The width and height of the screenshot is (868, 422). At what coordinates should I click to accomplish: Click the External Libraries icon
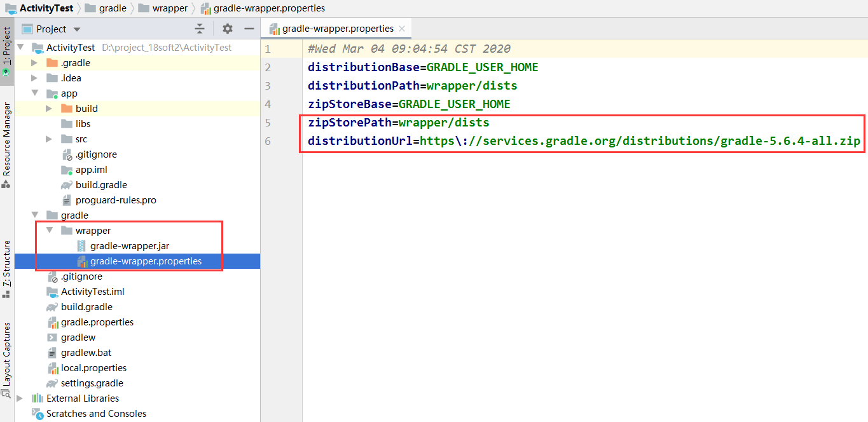point(38,398)
